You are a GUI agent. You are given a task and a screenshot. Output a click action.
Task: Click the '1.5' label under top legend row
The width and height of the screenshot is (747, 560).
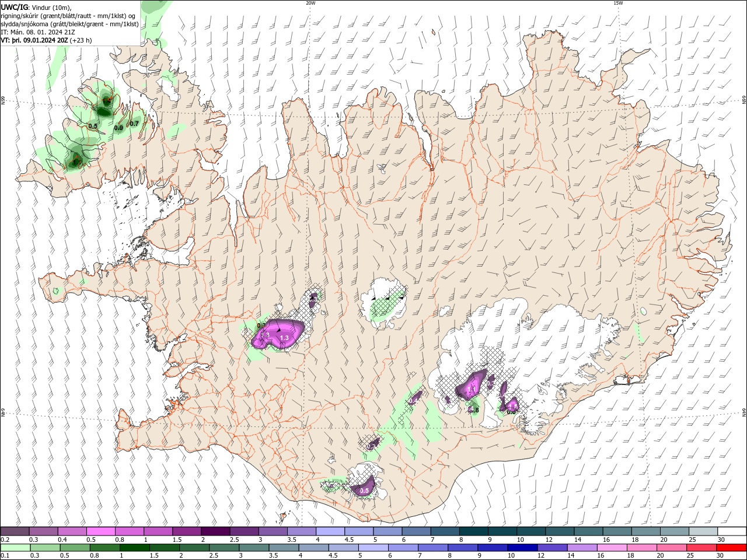[176, 540]
